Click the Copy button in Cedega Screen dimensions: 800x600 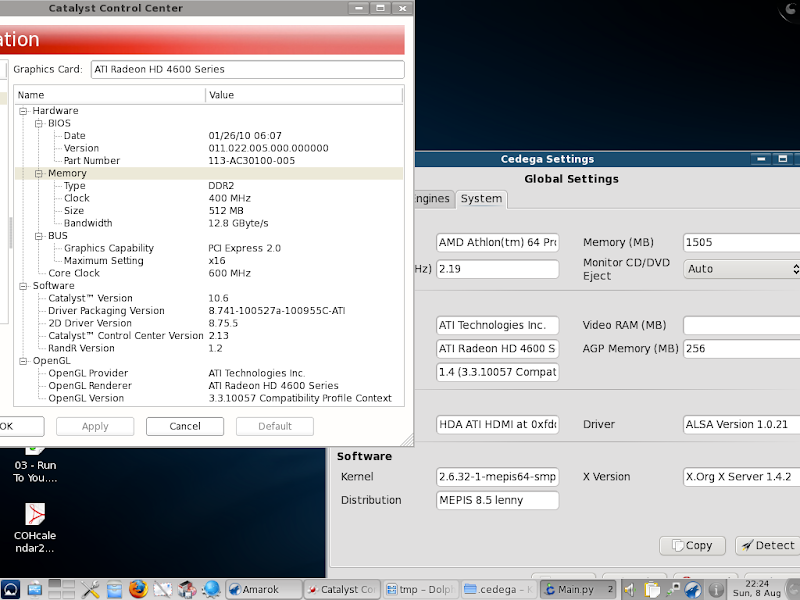click(692, 545)
